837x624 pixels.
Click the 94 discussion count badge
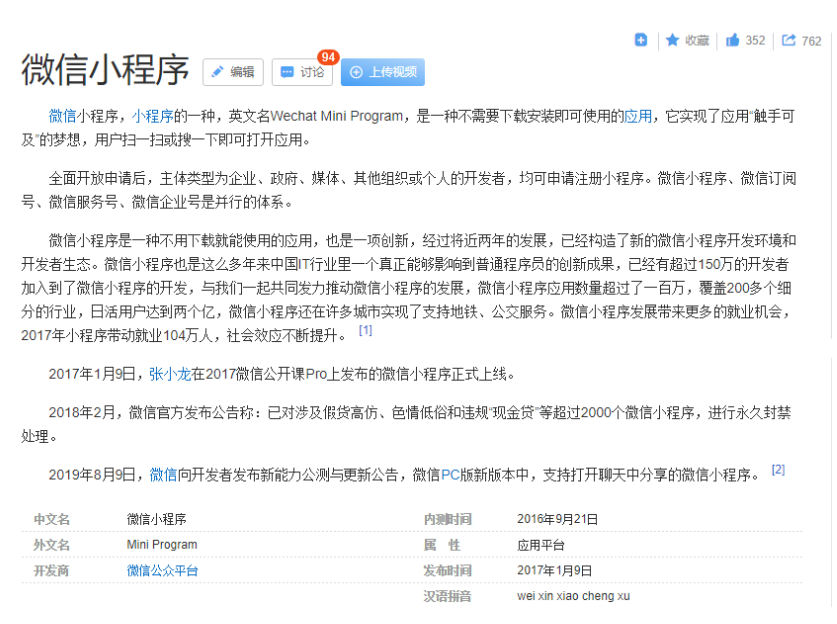[x=328, y=57]
